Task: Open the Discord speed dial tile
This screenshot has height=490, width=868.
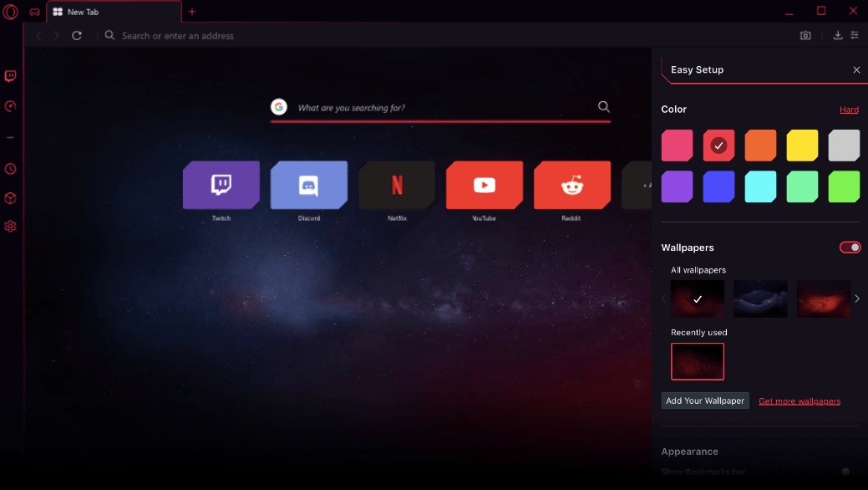Action: [x=309, y=185]
